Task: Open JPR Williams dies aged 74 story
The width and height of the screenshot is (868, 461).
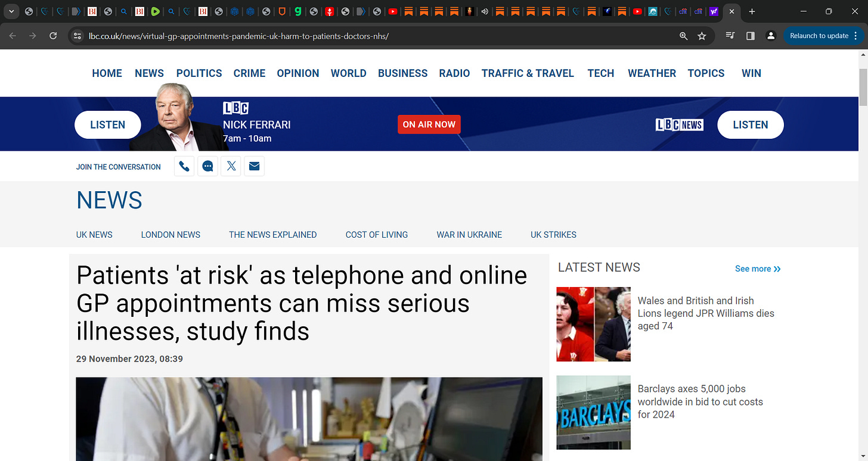Action: pos(706,313)
